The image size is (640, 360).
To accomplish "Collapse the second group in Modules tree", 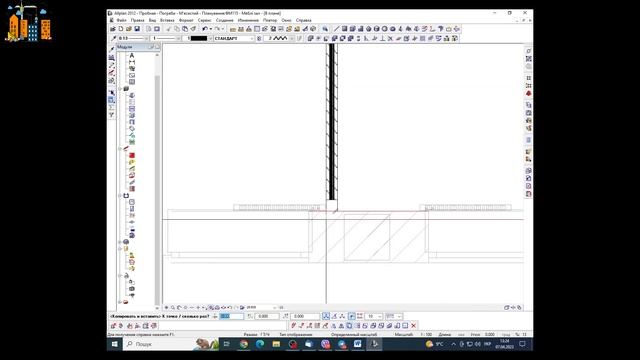I will tap(120, 89).
